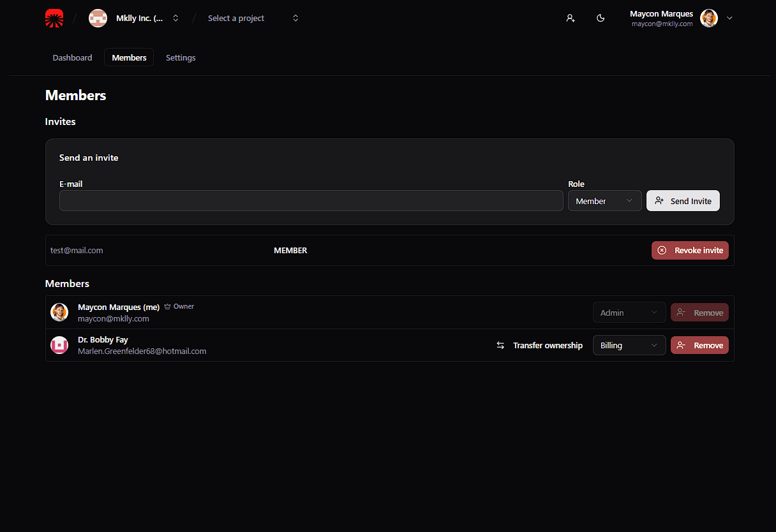Change Dr. Bobby Fay's Billing role dropdown

pyautogui.click(x=629, y=345)
